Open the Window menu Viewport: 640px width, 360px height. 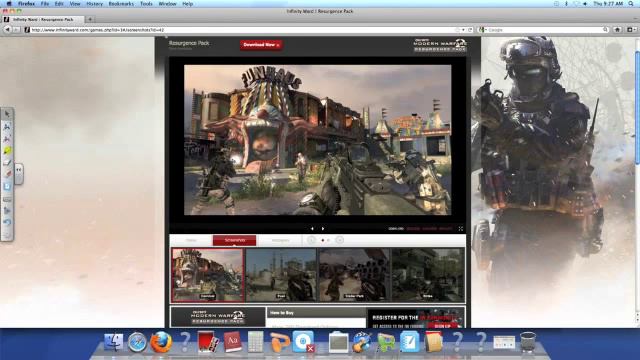point(167,4)
